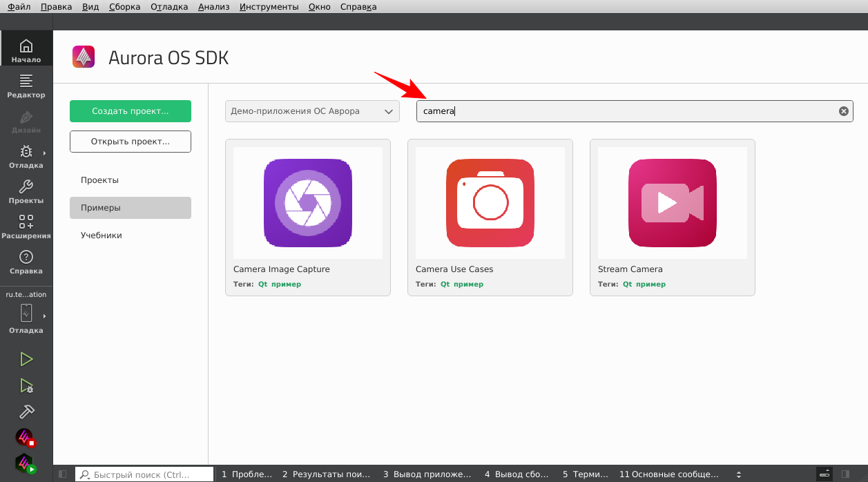868x482 pixels.
Task: Build the project with the hammer icon
Action: [x=26, y=412]
